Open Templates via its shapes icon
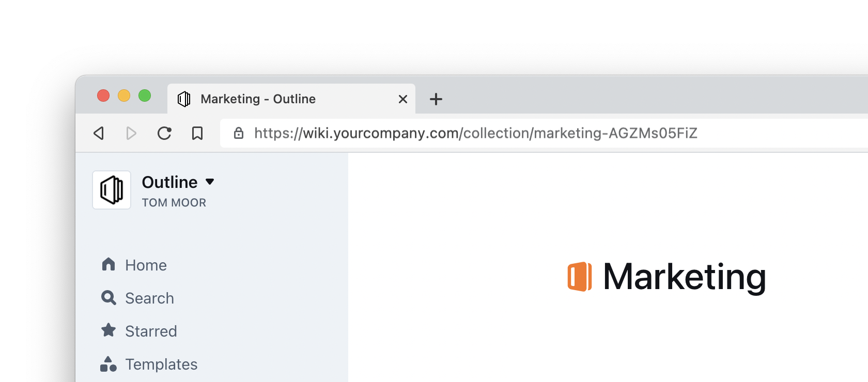The width and height of the screenshot is (868, 382). (109, 364)
